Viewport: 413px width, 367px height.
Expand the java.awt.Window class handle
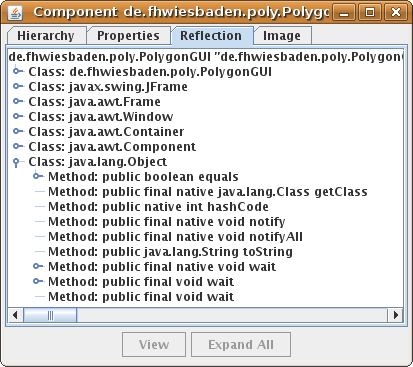(x=18, y=116)
